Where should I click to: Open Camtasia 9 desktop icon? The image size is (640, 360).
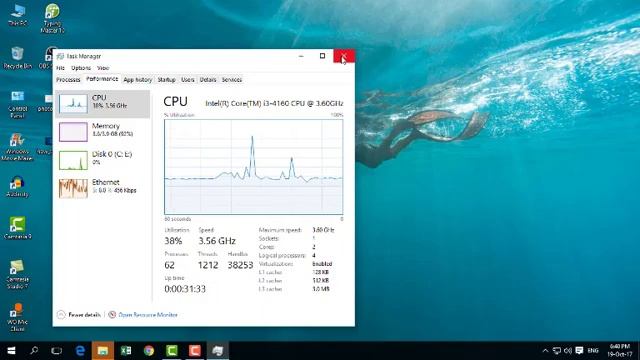click(17, 228)
